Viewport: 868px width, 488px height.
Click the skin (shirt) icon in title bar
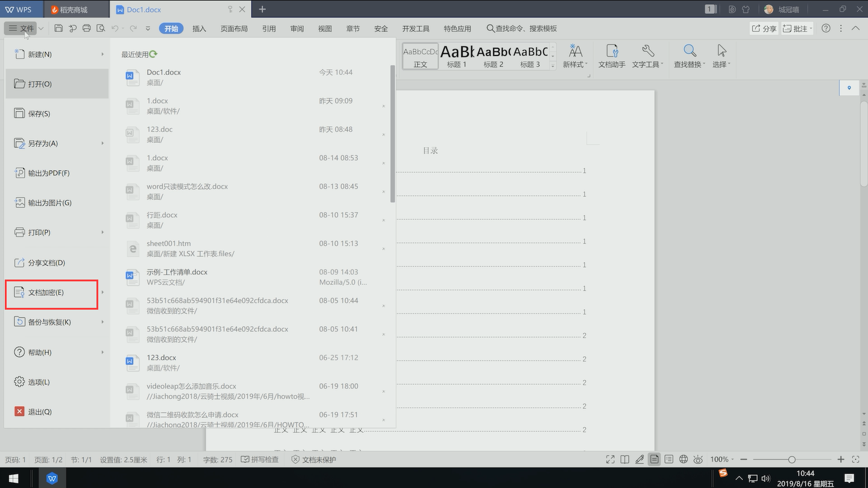[746, 10]
